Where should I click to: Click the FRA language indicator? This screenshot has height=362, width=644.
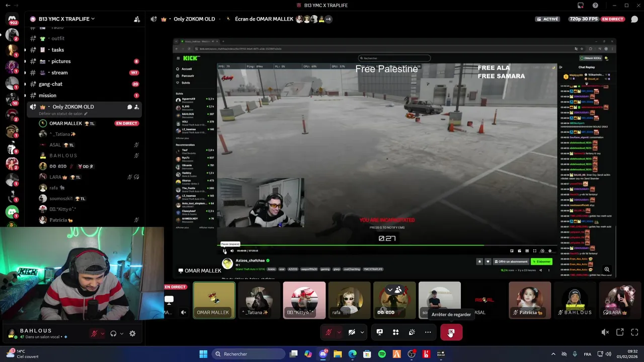tap(588, 354)
